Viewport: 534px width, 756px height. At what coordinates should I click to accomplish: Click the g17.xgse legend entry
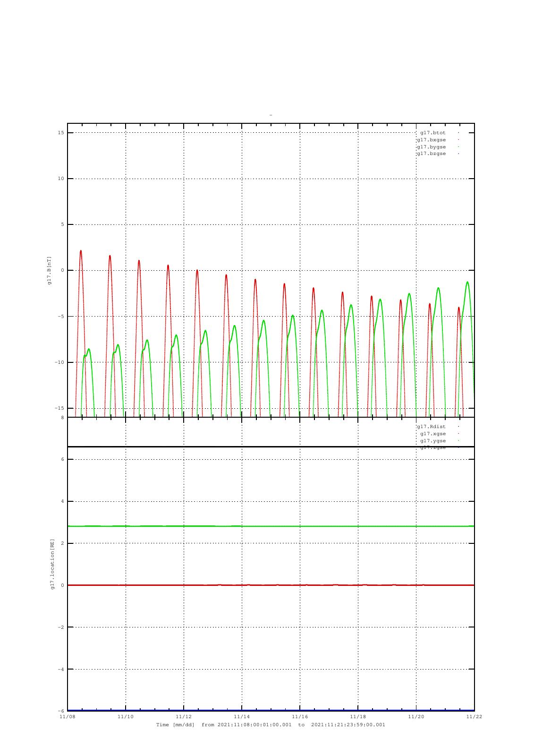433,434
